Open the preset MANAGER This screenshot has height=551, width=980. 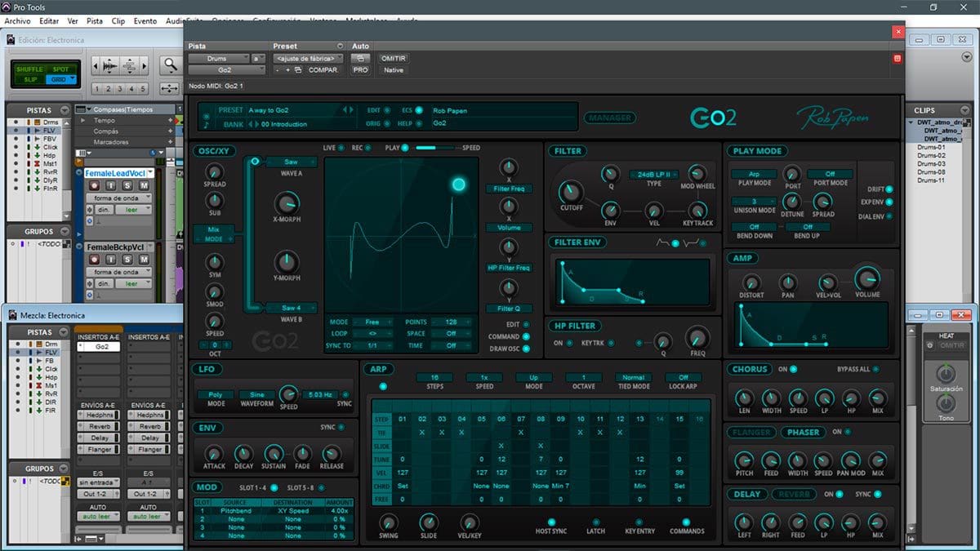[x=609, y=118]
